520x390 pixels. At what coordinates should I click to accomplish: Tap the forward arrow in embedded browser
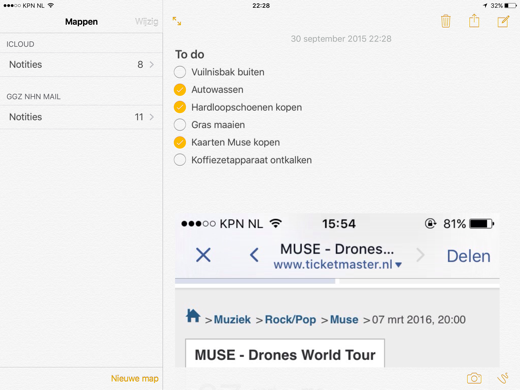(421, 255)
